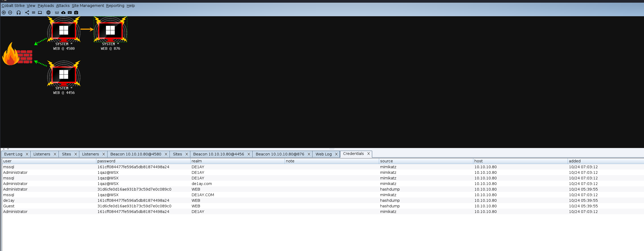644x251 pixels.
Task: Switch to the Web Log tab
Action: pyautogui.click(x=323, y=154)
